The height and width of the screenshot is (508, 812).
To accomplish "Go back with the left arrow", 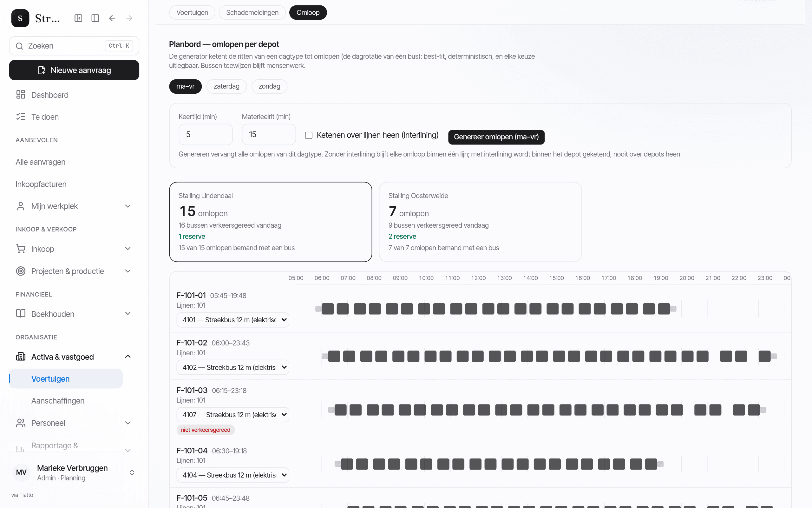I will [112, 18].
